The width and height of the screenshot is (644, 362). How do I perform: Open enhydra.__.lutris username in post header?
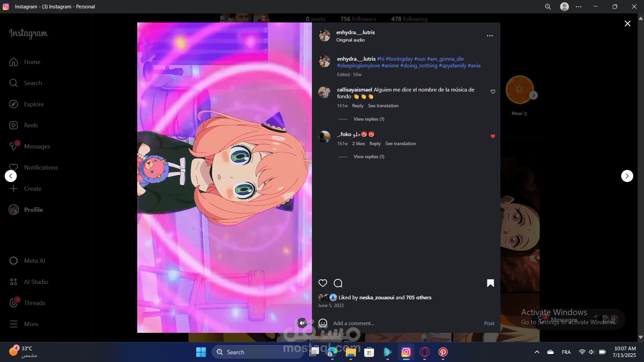click(355, 32)
